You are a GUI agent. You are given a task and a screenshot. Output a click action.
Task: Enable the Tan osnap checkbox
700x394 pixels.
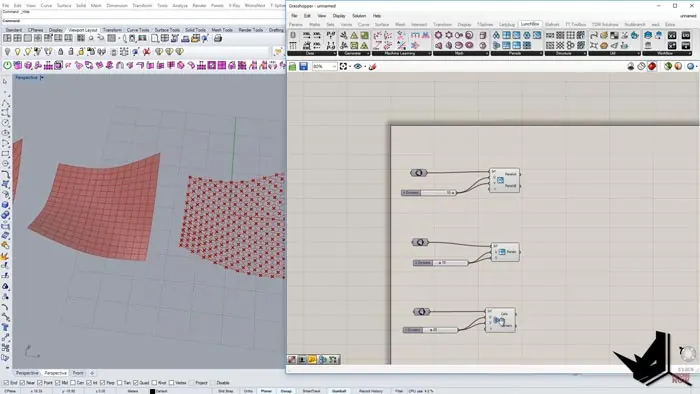tap(120, 383)
